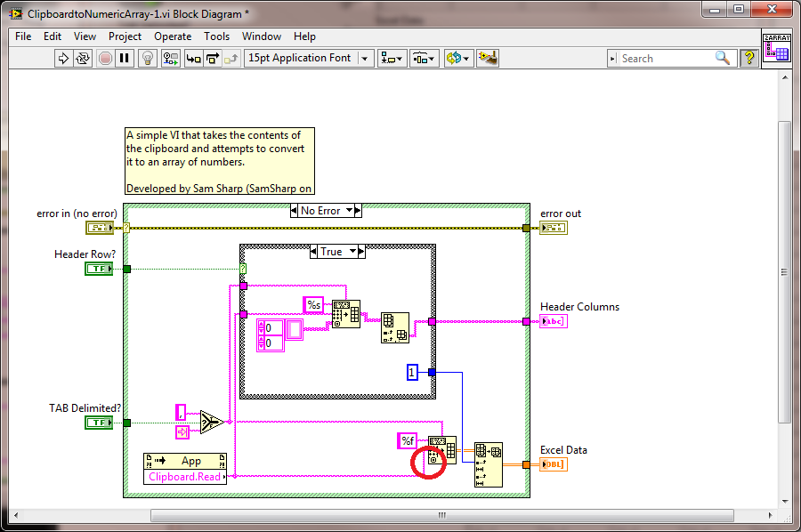Click the scroll up arrow
Screen dimensions: 801x532
(785, 77)
